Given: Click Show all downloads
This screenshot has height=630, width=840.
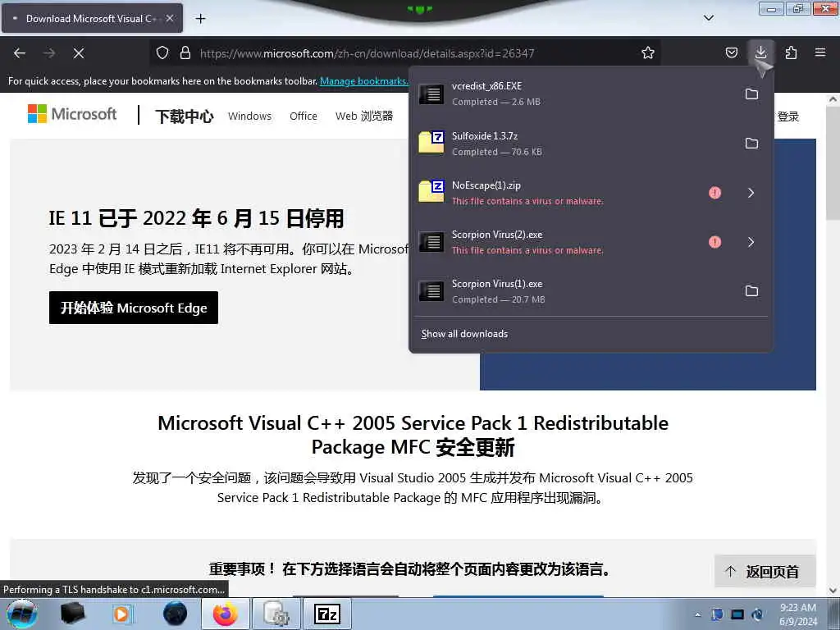Looking at the screenshot, I should [464, 334].
